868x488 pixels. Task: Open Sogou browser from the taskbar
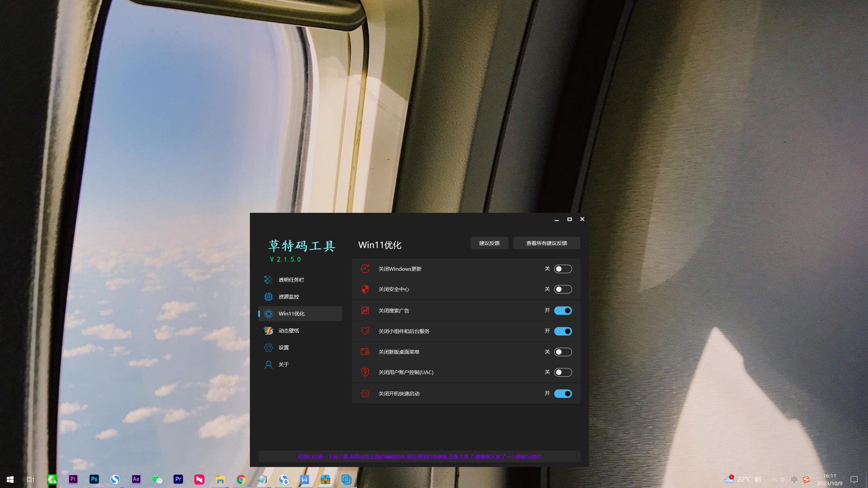115,479
